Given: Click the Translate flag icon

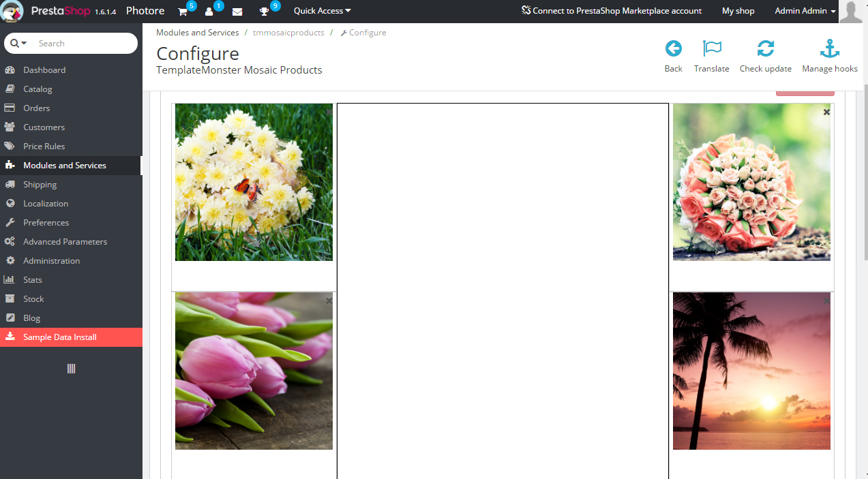Looking at the screenshot, I should point(712,48).
